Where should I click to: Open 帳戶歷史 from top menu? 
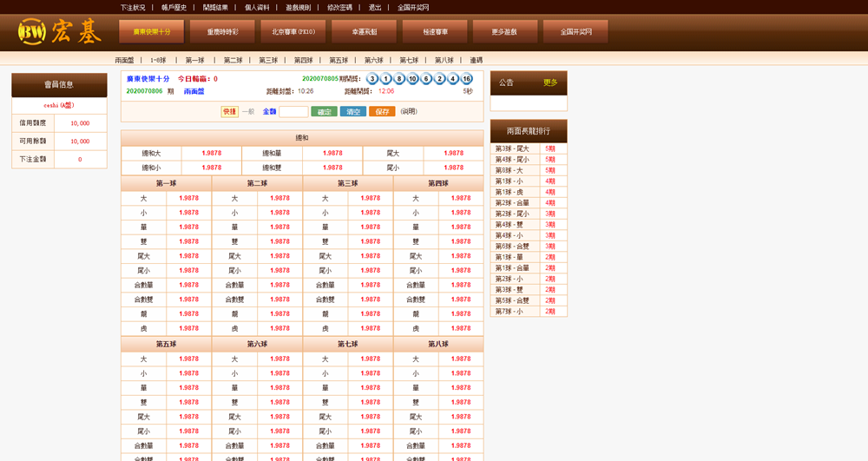174,7
